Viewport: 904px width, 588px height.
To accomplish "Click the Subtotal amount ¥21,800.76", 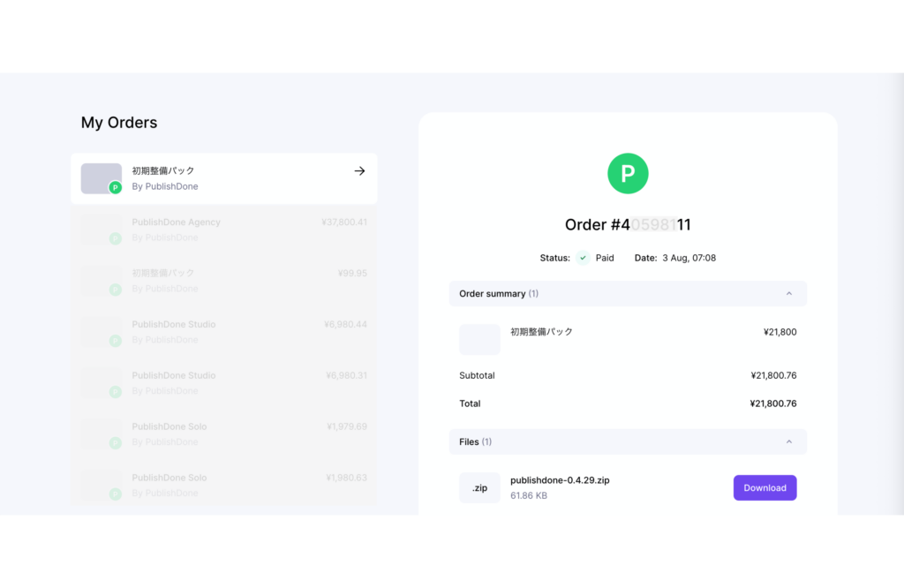I will 773,376.
